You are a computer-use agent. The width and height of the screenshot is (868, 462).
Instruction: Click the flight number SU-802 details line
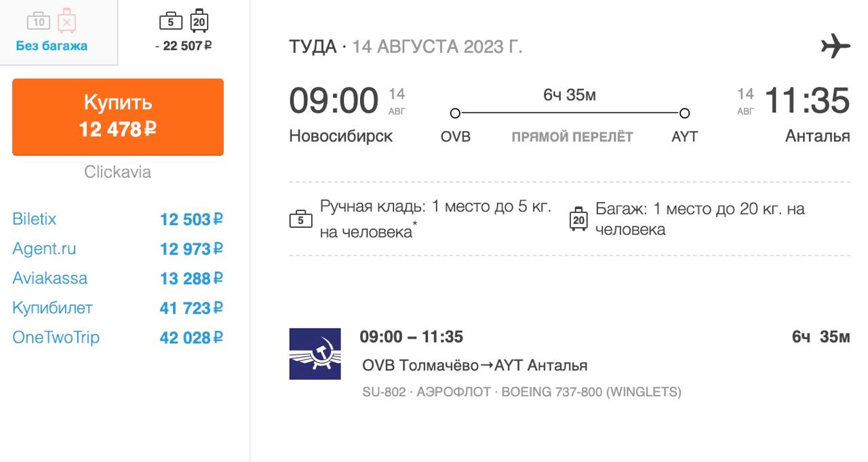coord(521,392)
